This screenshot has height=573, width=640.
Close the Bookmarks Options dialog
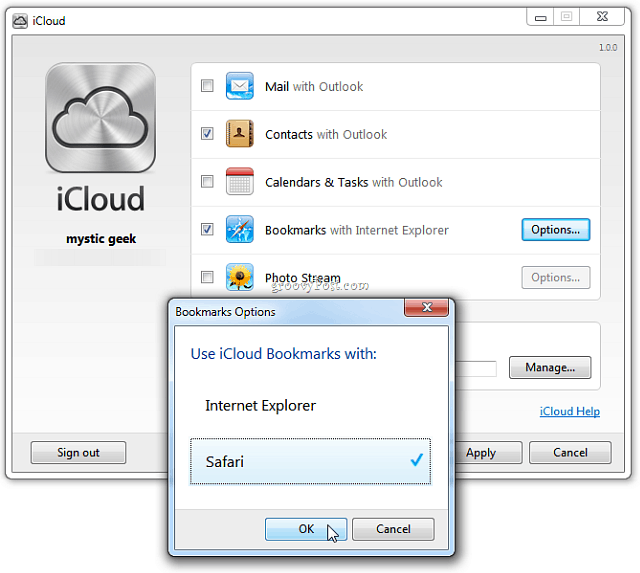pyautogui.click(x=427, y=307)
